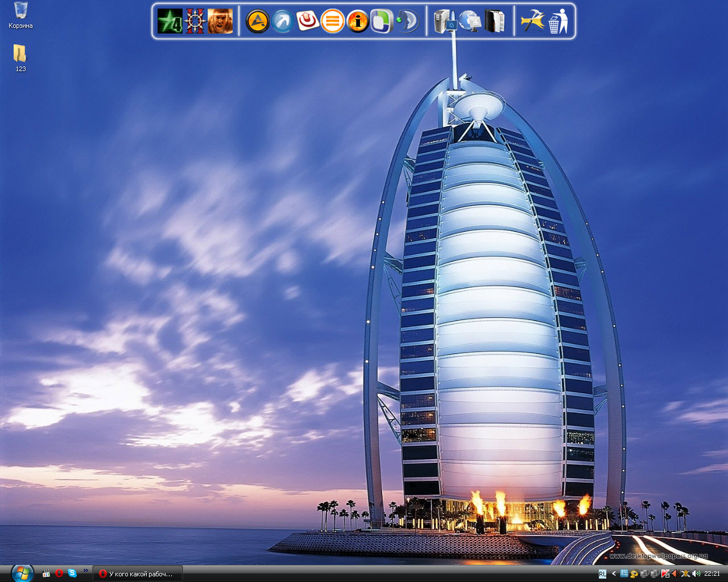Open the volume speaker tray control

pyautogui.click(x=696, y=574)
